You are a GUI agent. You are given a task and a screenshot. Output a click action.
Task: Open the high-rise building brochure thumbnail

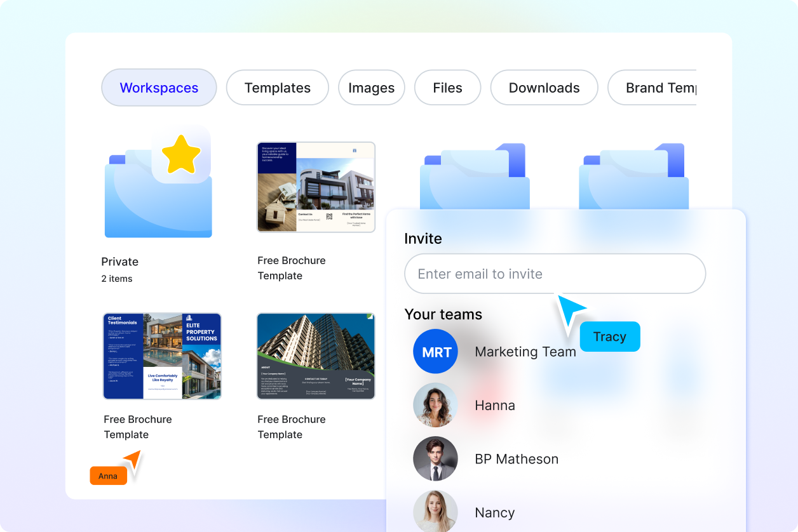pos(316,356)
